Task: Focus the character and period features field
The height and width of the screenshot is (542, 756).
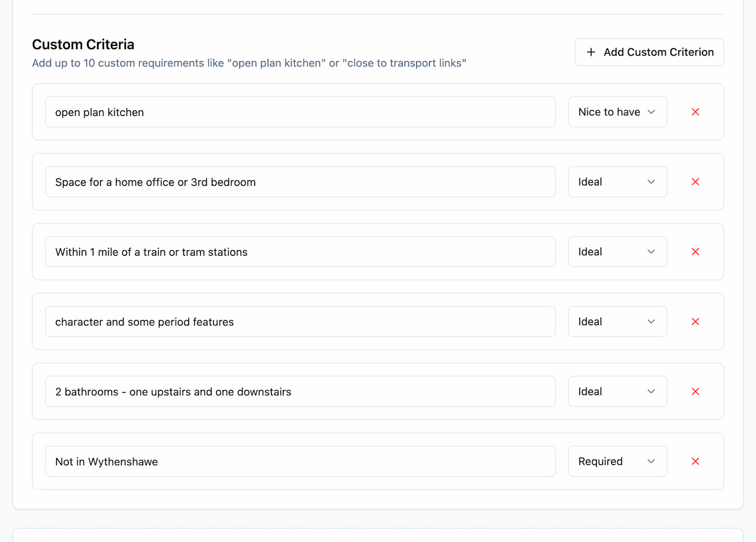Action: tap(300, 322)
